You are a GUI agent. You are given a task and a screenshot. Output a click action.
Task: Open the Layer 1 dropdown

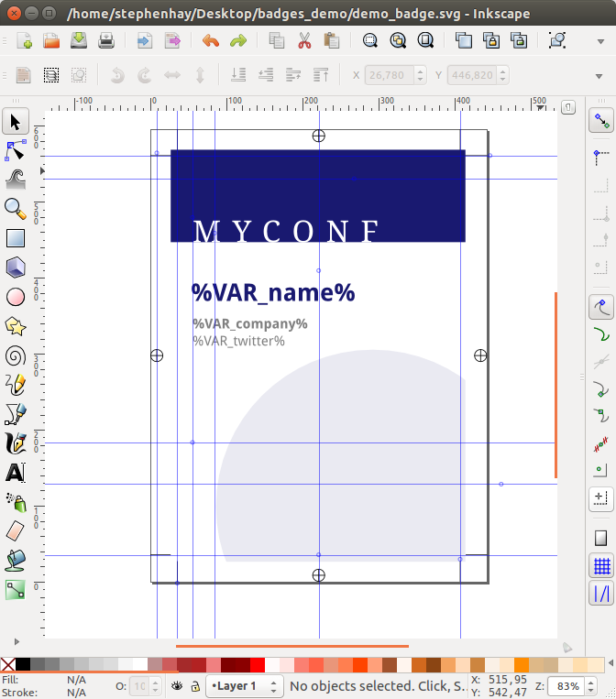pos(245,686)
